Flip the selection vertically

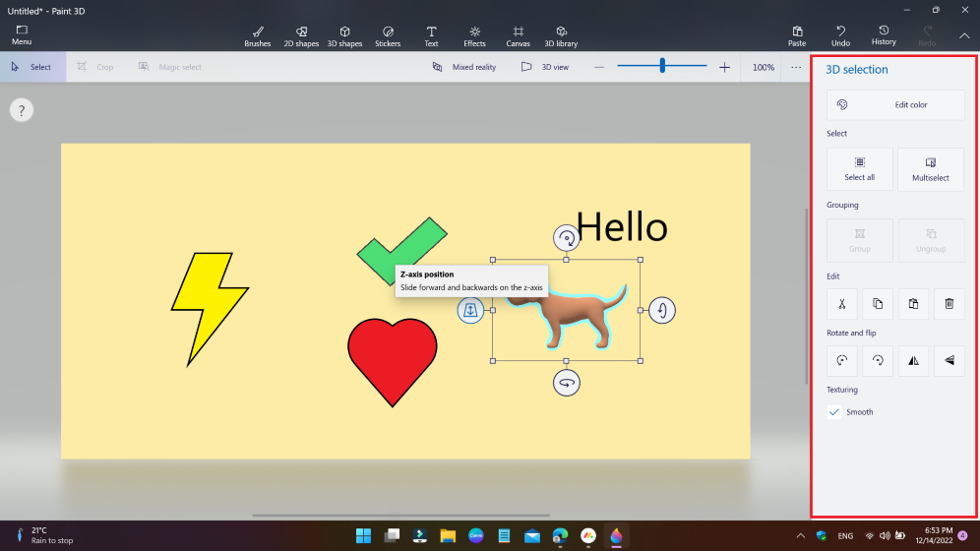[x=949, y=360]
